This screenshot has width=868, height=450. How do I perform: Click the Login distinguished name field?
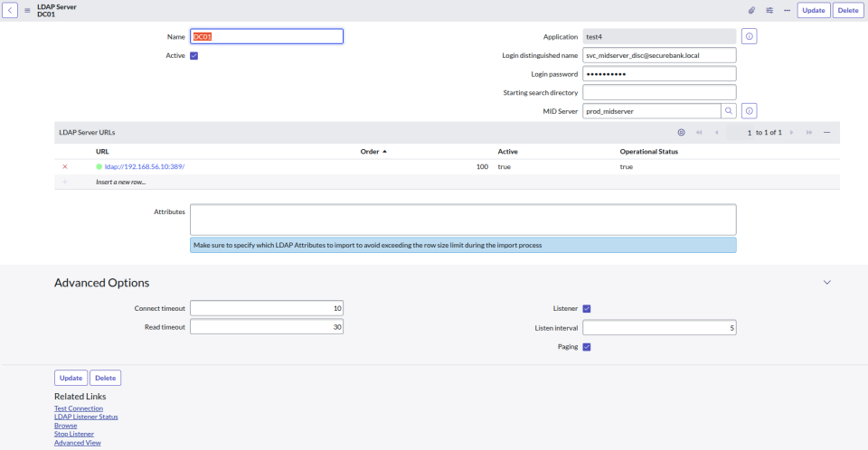click(x=659, y=55)
